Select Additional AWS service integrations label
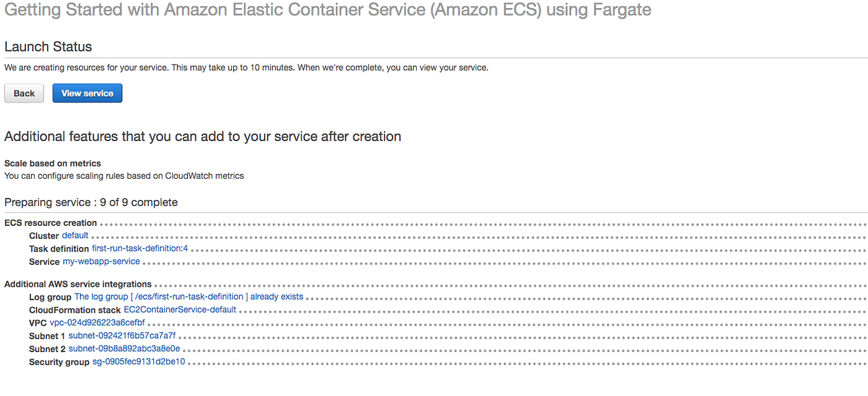 78,284
